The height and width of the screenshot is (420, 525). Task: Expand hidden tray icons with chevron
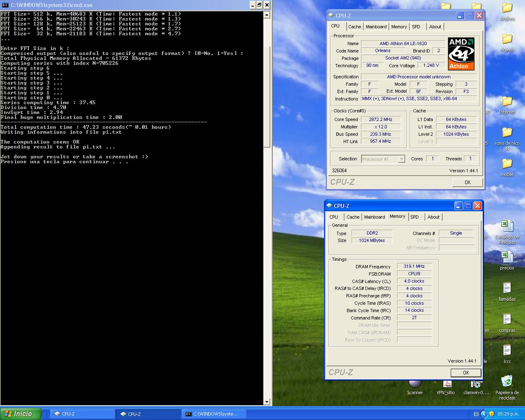(x=484, y=414)
